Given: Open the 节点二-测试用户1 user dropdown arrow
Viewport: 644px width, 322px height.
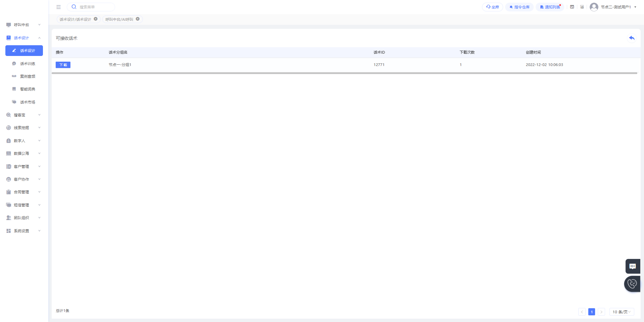Looking at the screenshot, I should coord(635,7).
